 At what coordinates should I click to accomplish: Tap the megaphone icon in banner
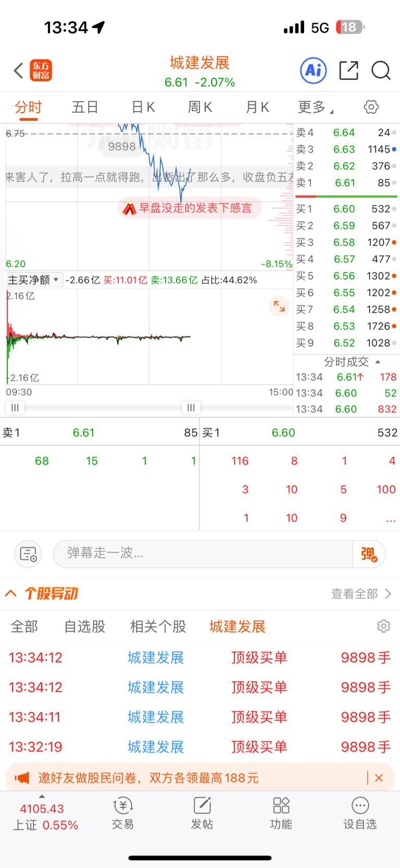click(x=22, y=778)
